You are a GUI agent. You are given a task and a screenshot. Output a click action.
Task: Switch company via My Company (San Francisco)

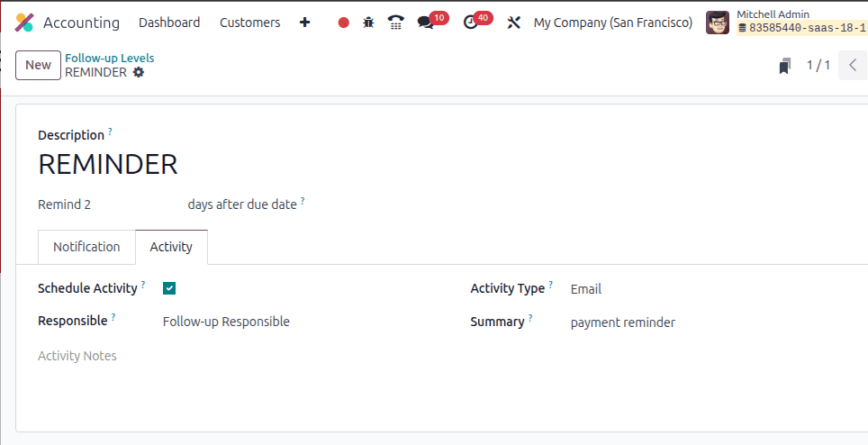click(x=613, y=23)
